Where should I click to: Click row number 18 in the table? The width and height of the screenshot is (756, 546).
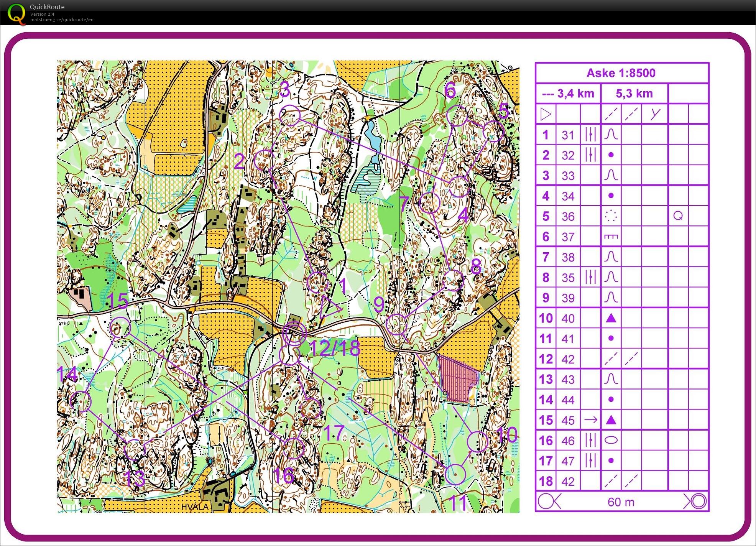pos(546,481)
